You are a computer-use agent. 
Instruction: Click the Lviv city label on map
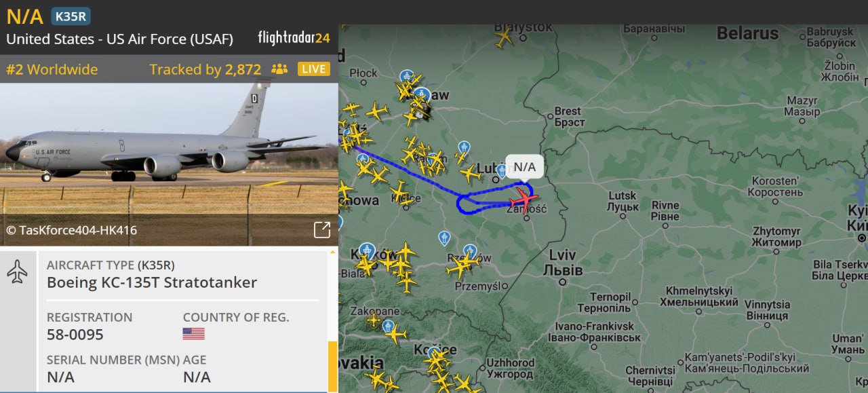[x=562, y=256]
